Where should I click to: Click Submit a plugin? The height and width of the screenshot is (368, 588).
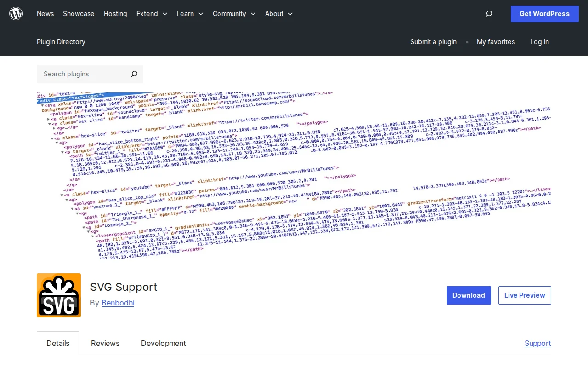click(x=433, y=42)
